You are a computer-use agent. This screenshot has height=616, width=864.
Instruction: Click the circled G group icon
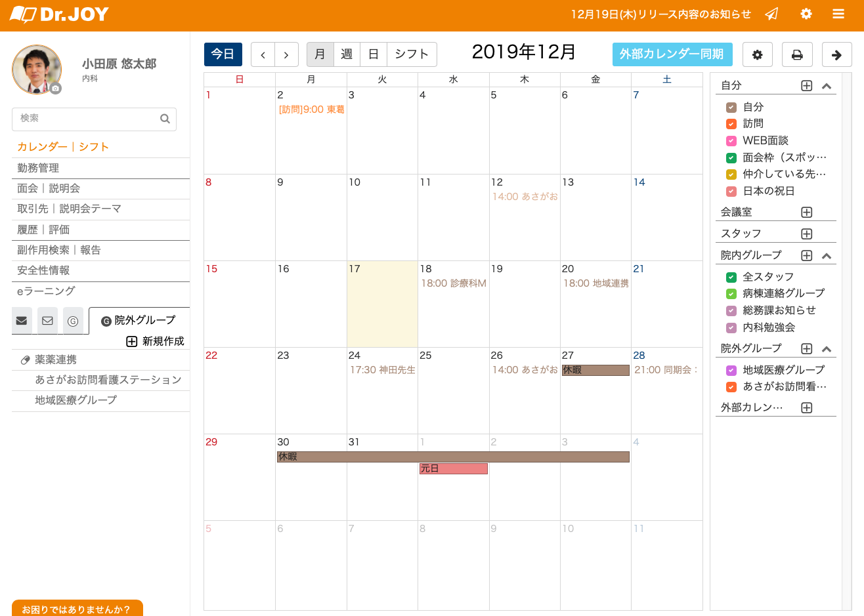pyautogui.click(x=73, y=321)
